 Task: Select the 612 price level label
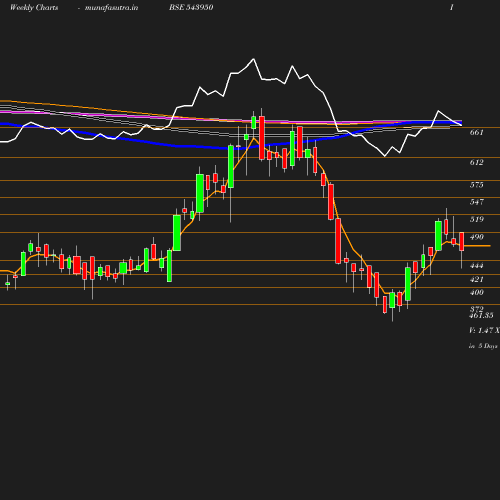pyautogui.click(x=476, y=162)
